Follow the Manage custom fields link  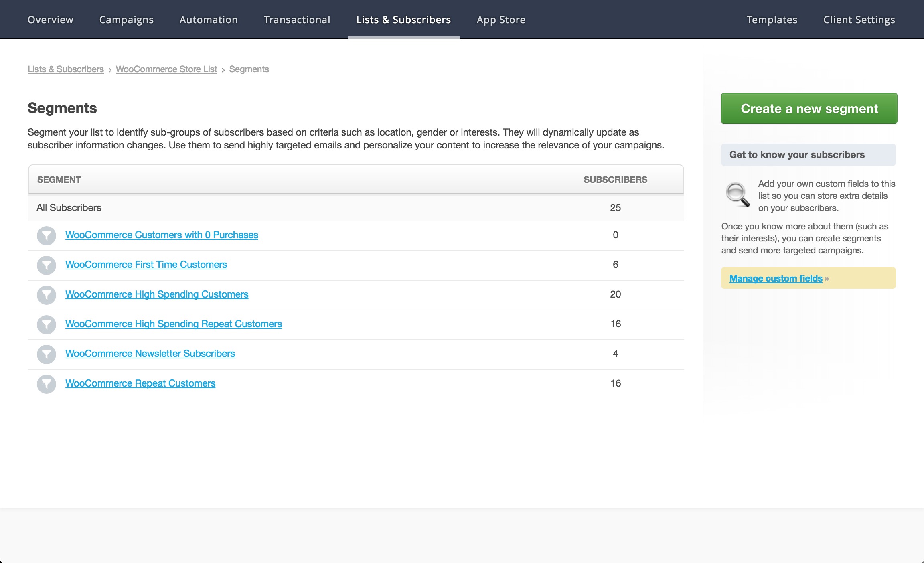(776, 278)
